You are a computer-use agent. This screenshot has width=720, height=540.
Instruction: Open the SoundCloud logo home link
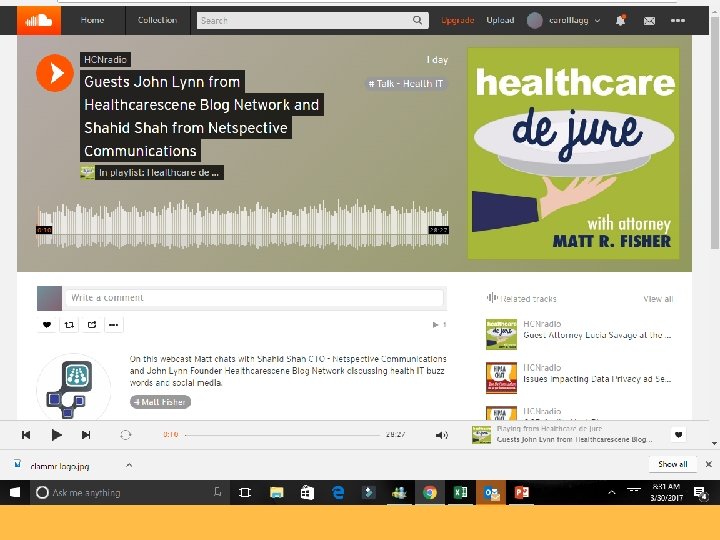(39, 21)
